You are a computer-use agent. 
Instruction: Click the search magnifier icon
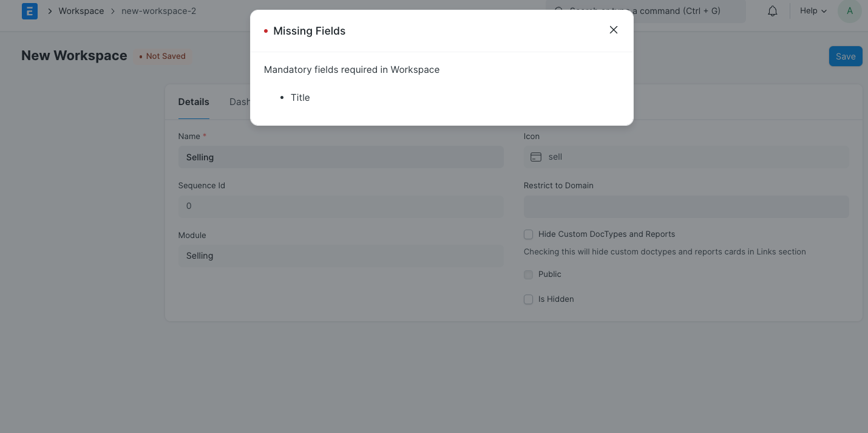click(558, 11)
